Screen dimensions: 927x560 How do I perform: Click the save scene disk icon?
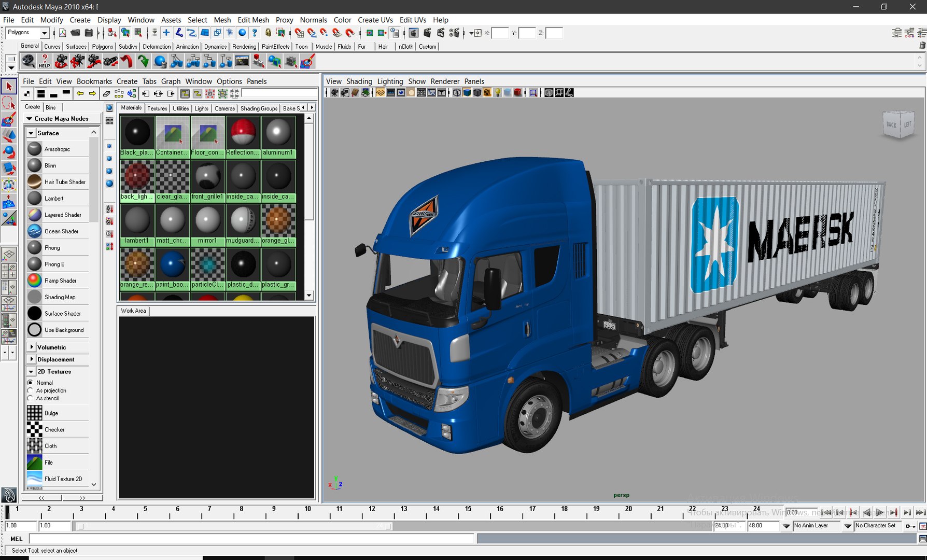(x=89, y=33)
